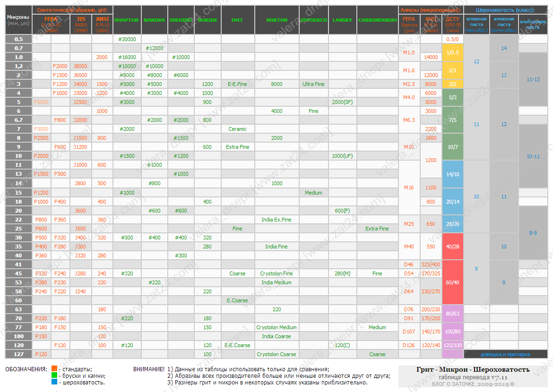
Task: Click the blue legend square for шероховатость
Action: 54,382
